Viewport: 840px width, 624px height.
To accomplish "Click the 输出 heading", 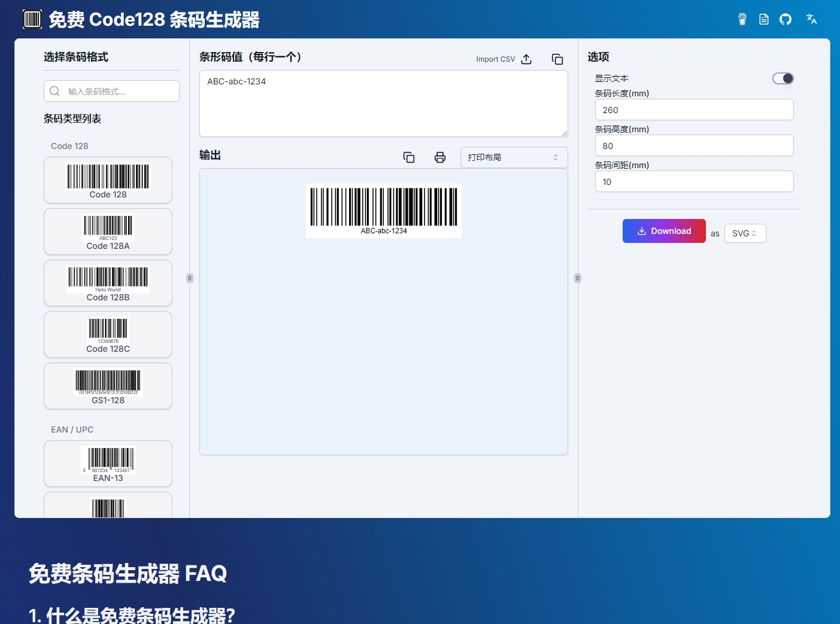I will [x=210, y=155].
